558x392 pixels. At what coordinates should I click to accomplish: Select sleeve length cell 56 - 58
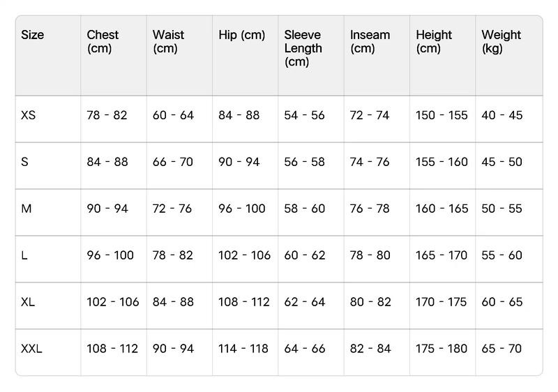click(304, 162)
